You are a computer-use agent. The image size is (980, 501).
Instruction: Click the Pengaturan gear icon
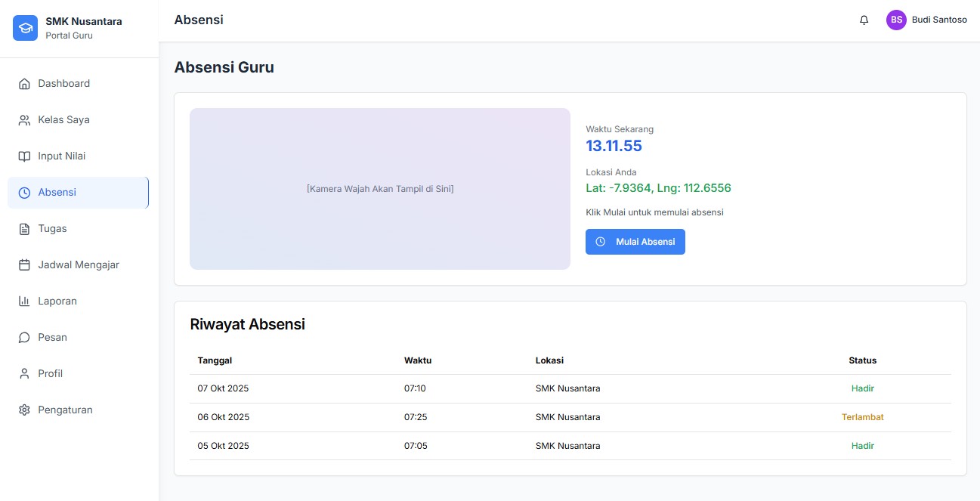pyautogui.click(x=24, y=410)
